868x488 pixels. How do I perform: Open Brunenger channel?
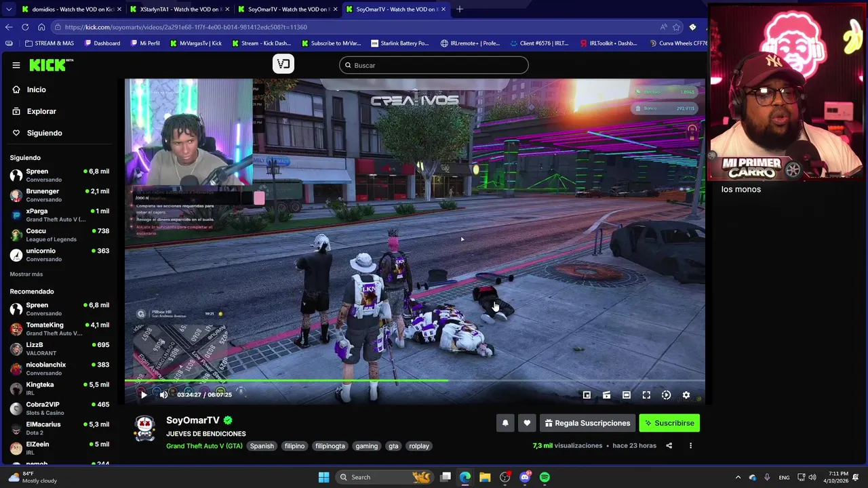60,195
